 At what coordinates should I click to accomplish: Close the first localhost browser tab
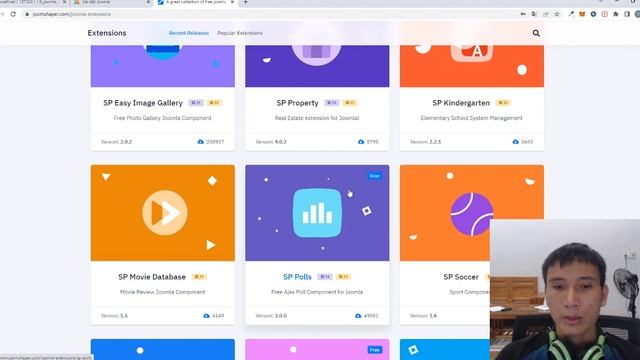click(64, 2)
